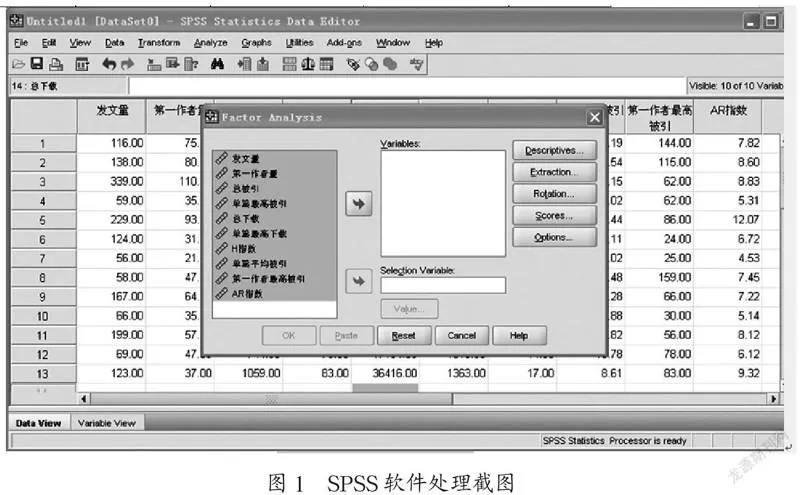Print using the printer toolbar icon
The height and width of the screenshot is (495, 800).
coord(56,64)
